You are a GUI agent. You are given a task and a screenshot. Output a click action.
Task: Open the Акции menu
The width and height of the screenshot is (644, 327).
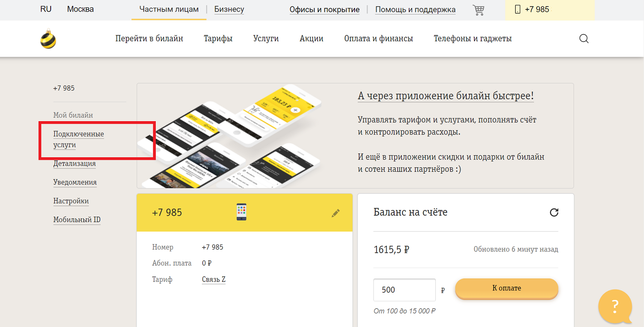click(312, 39)
